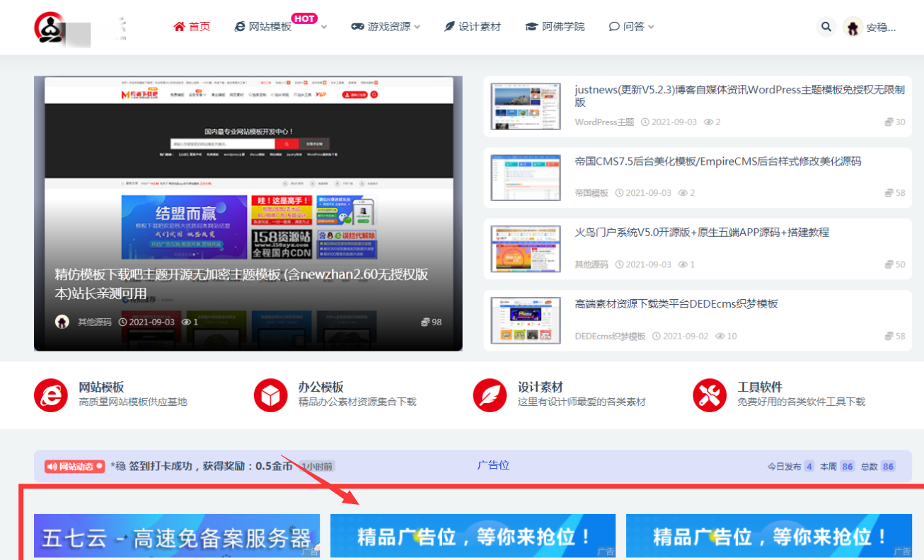Click the DEDEcms织梦模板 category tag
Screen dimensions: 924x560
(611, 336)
